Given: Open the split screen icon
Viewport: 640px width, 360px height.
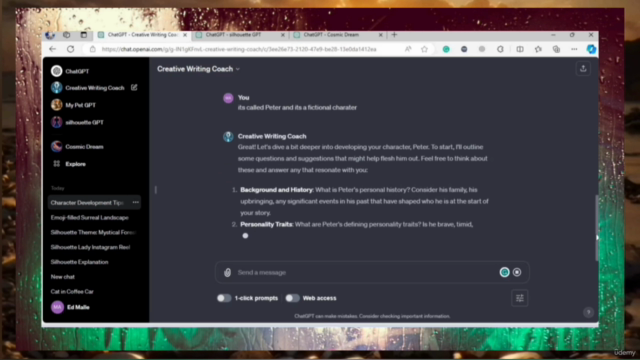Looking at the screenshot, I should 520,49.
